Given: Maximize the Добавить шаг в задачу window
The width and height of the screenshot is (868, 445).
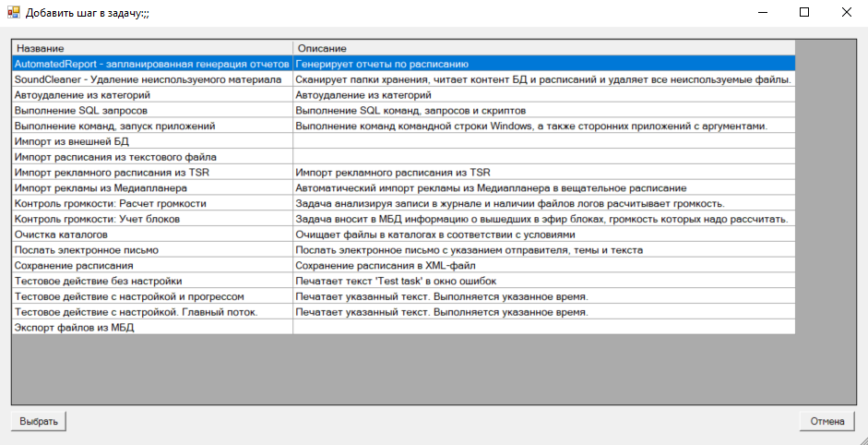Looking at the screenshot, I should (804, 12).
